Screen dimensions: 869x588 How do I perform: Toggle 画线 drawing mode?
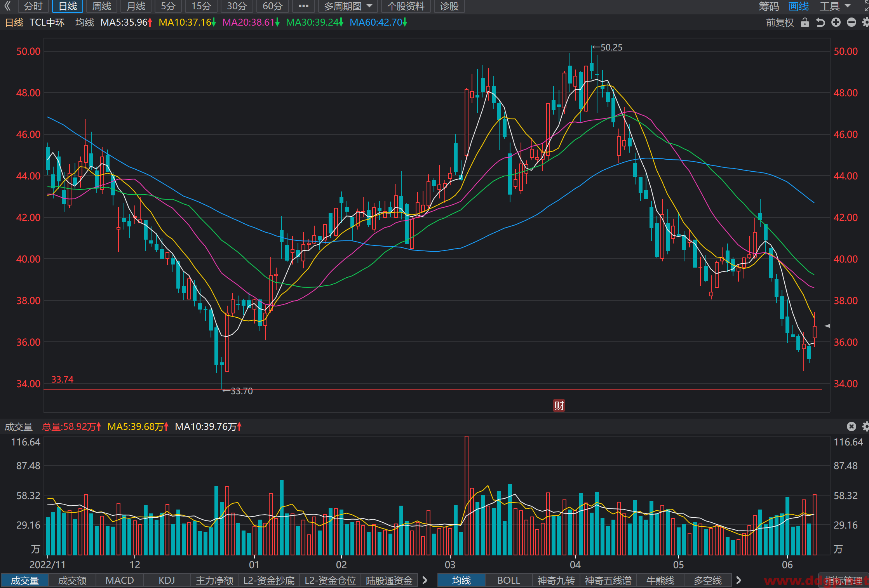tap(799, 6)
